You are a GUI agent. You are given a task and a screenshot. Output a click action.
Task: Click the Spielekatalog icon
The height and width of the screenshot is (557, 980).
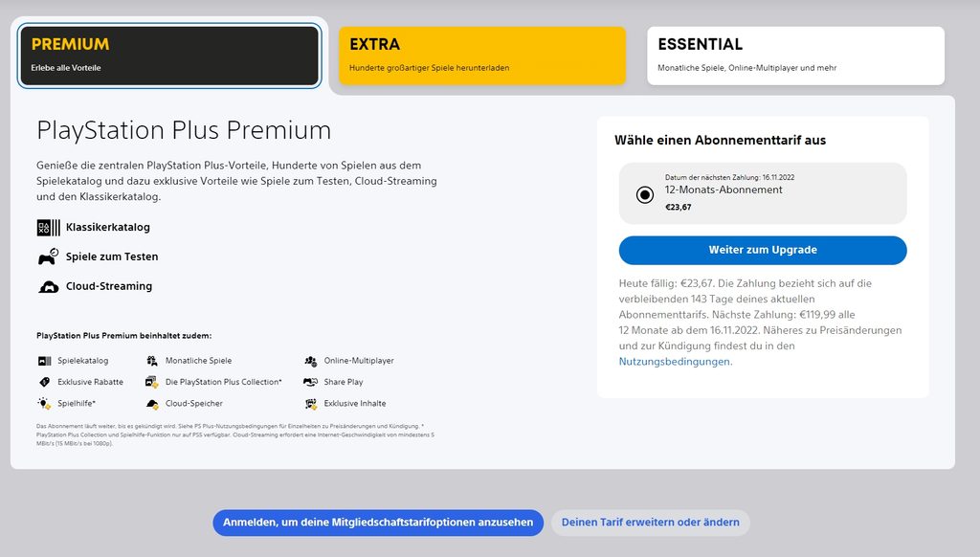pyautogui.click(x=44, y=361)
